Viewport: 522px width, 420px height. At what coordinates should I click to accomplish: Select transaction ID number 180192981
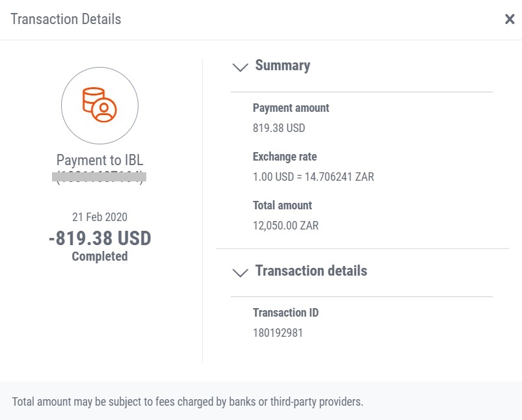(x=278, y=334)
